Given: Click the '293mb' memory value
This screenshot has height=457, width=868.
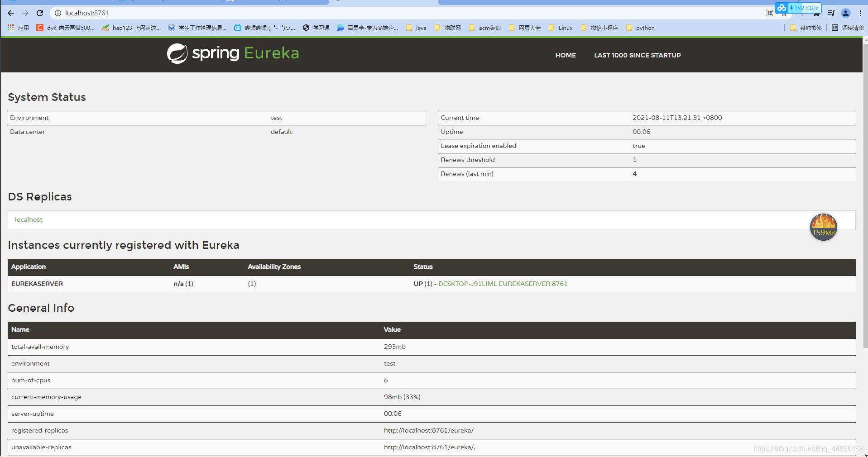Looking at the screenshot, I should (395, 347).
